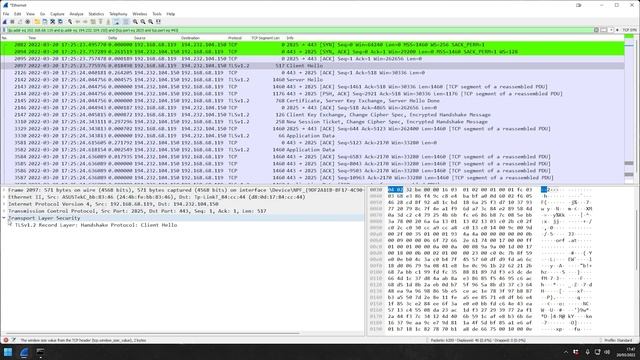
Task: Open the Statistics menu
Action: [x=96, y=14]
